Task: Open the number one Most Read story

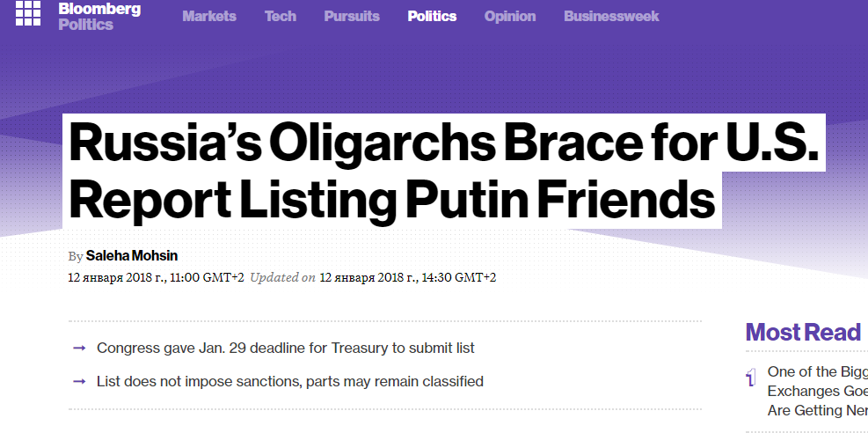Action: [818, 391]
